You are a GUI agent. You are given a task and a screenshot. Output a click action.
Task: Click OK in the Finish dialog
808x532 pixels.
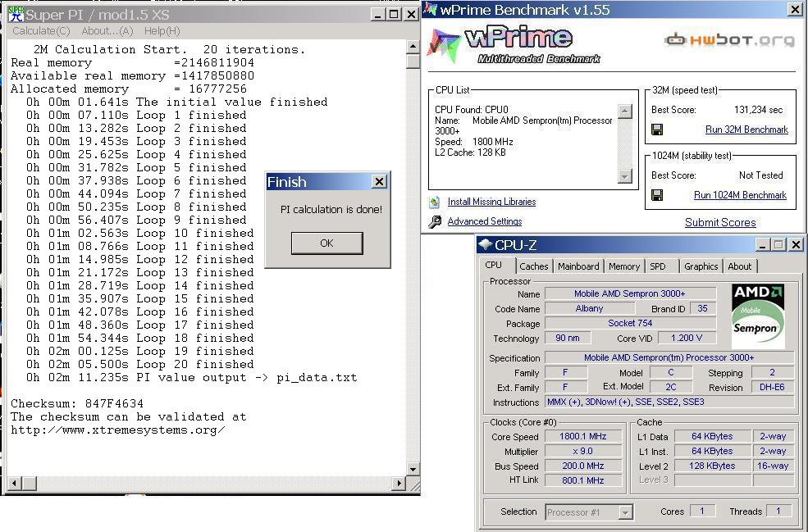326,243
